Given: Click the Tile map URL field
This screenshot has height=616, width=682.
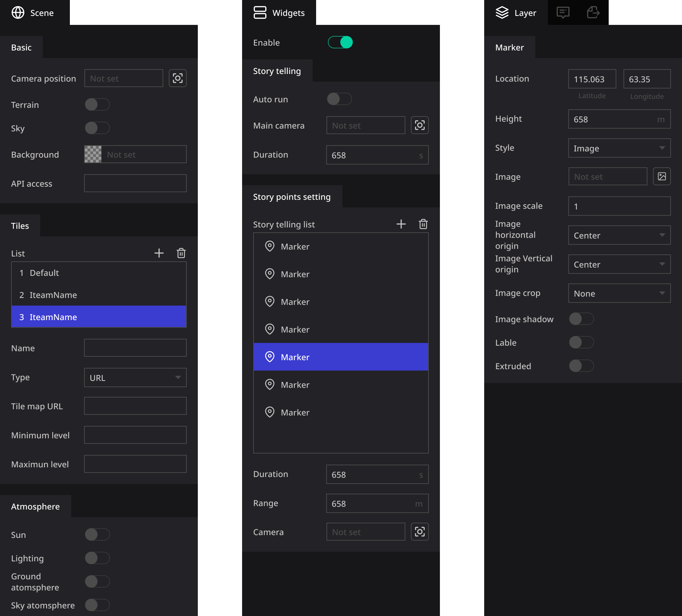Looking at the screenshot, I should [136, 406].
